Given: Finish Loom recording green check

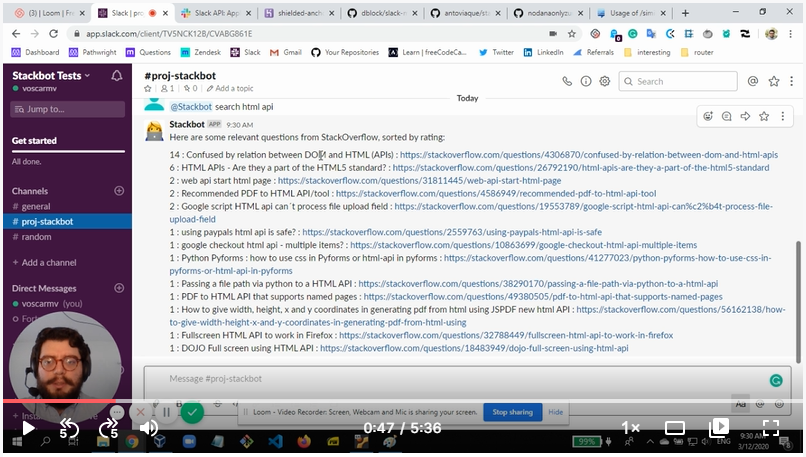Looking at the screenshot, I should 192,412.
